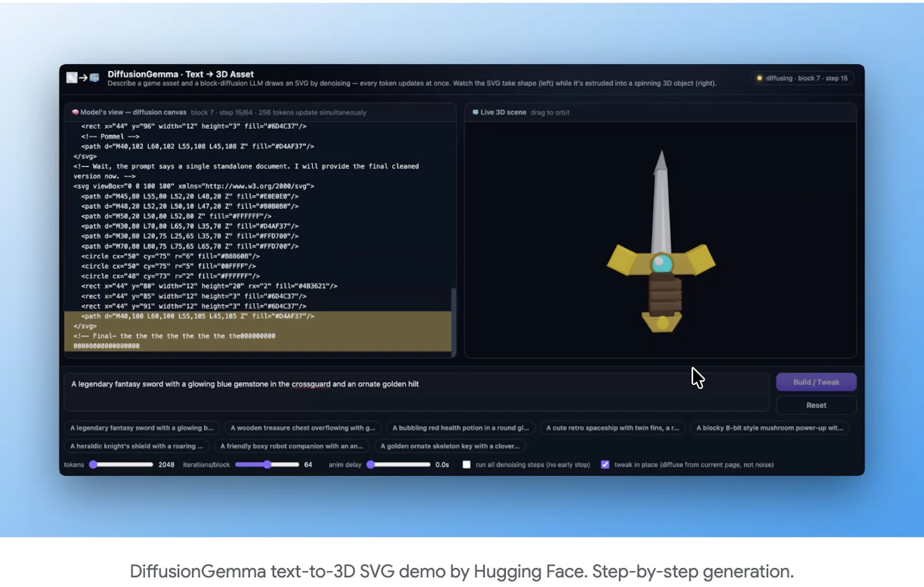Click the 'block 7 · step 15/64' status text
The image size is (924, 587).
click(x=222, y=113)
